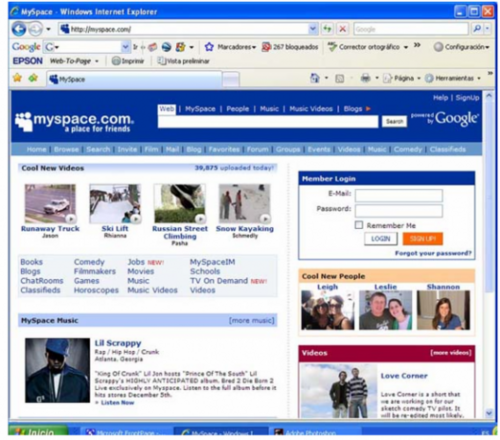Click the Add to Favorites icon
Viewport: 500px width, 440px height.
tap(33, 78)
